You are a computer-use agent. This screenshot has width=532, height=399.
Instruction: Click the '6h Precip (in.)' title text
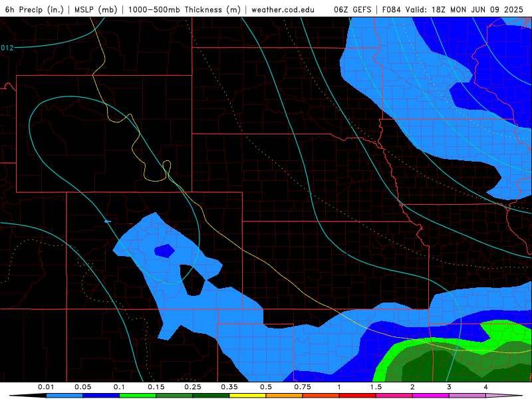[35, 9]
